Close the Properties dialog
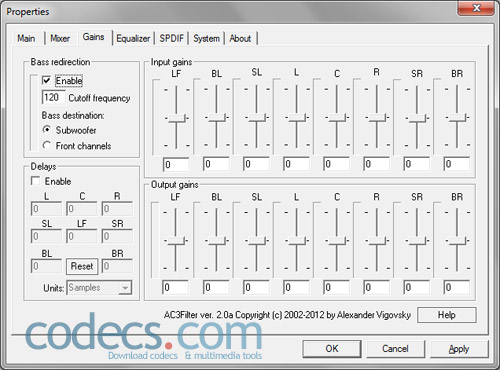The width and height of the screenshot is (500, 370). 476,8
